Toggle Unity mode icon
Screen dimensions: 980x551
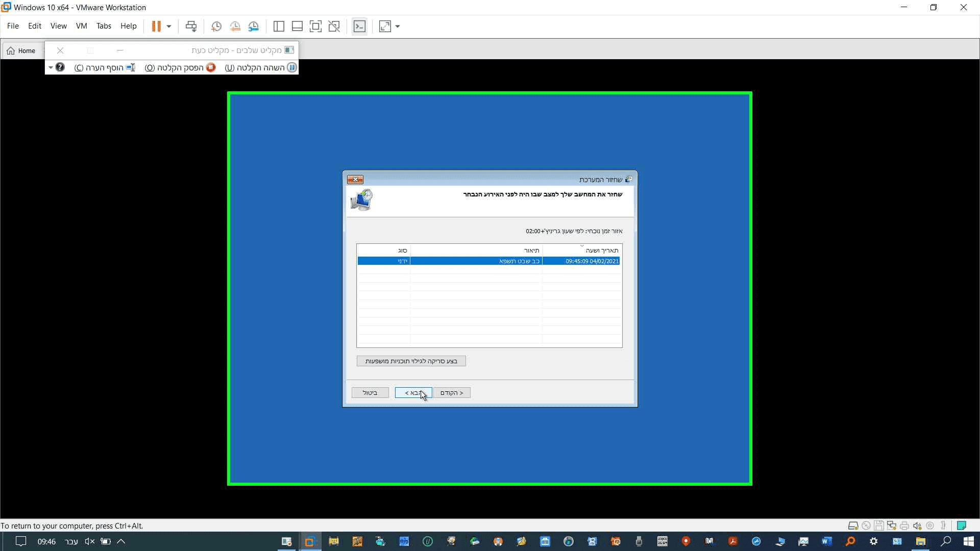point(334,26)
